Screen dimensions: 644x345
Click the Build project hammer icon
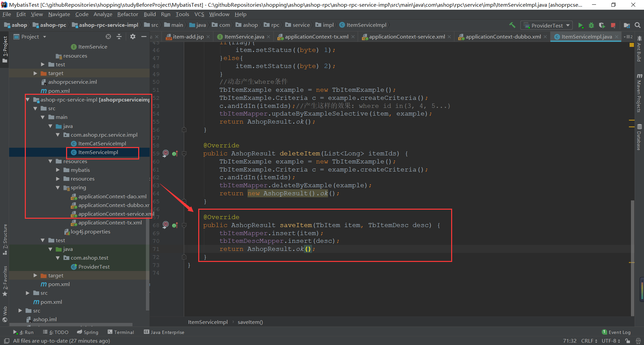pos(512,25)
